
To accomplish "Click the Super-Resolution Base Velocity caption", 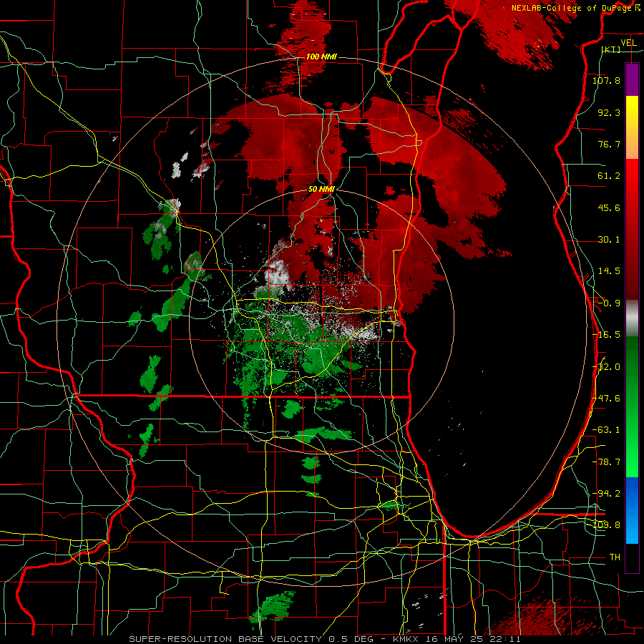I will point(325,639).
